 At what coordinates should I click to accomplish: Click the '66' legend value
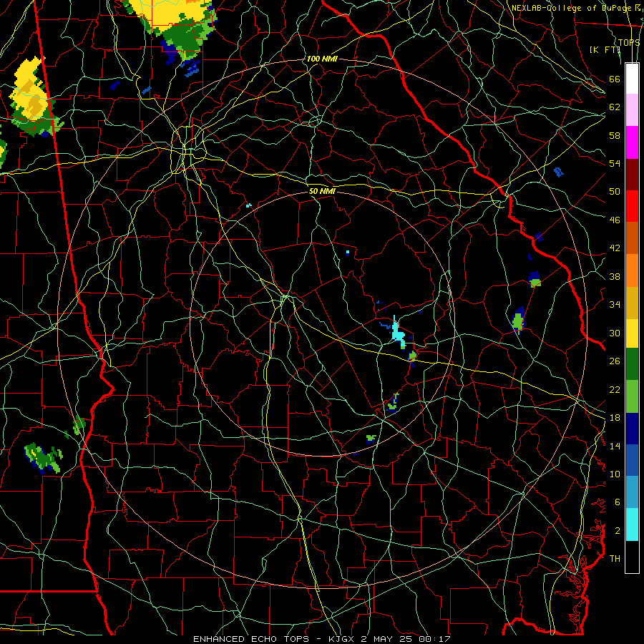pyautogui.click(x=615, y=79)
